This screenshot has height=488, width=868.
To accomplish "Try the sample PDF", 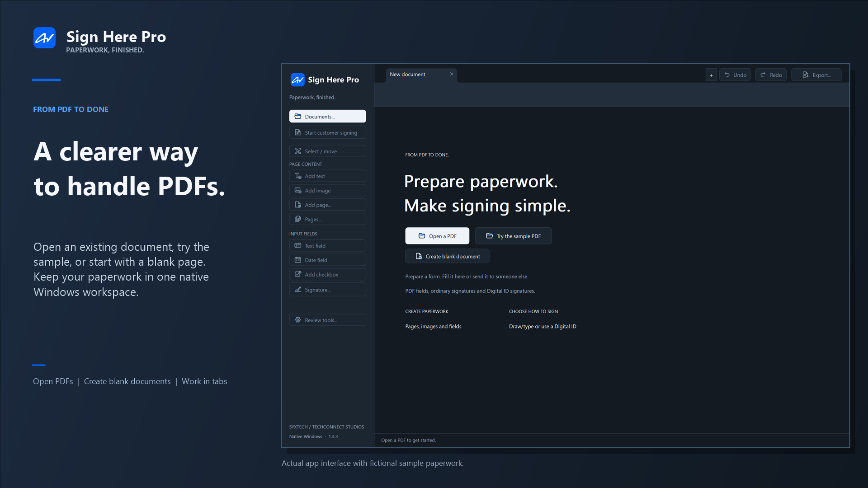I will coord(513,236).
